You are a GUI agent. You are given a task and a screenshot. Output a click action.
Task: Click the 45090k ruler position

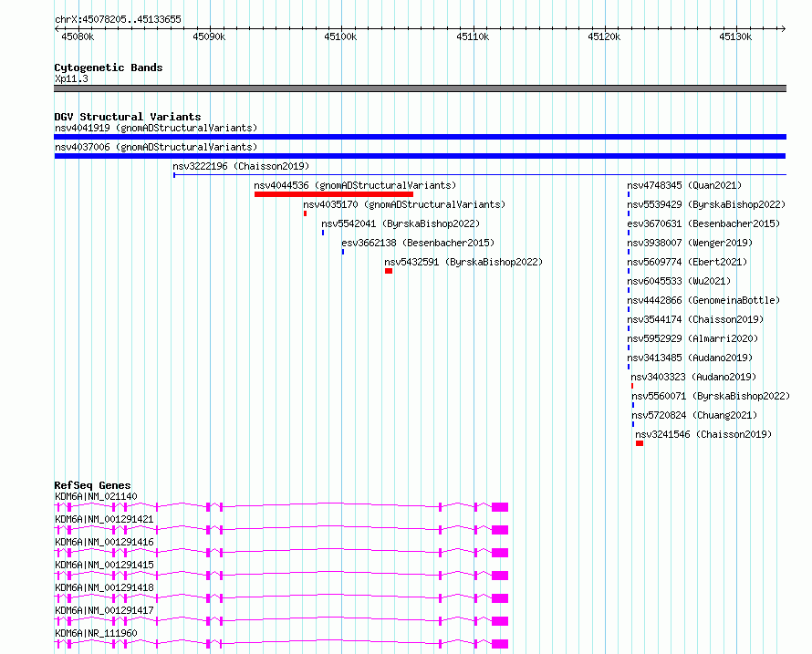209,36
